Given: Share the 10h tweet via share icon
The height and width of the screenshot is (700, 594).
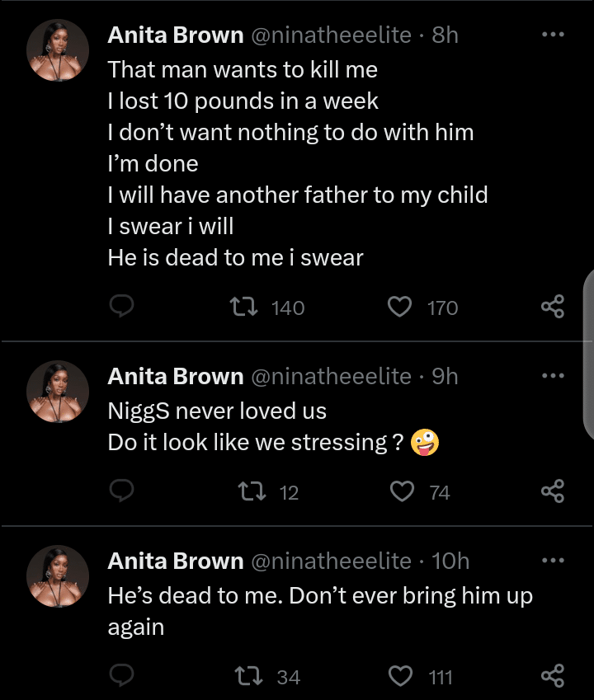Looking at the screenshot, I should pyautogui.click(x=552, y=677).
